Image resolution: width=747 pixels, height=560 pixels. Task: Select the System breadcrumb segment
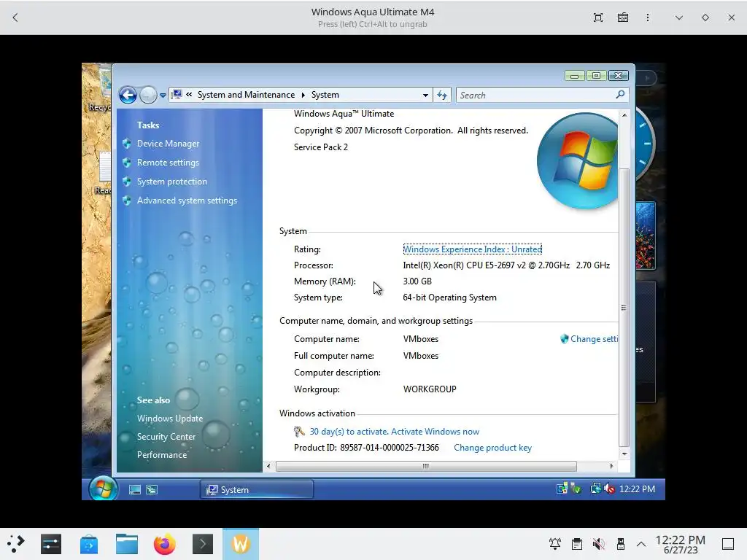coord(325,95)
